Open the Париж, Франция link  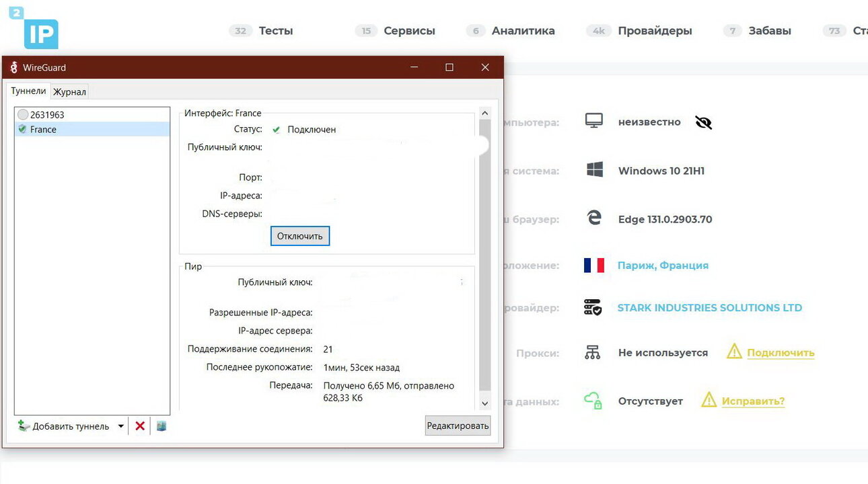click(663, 265)
